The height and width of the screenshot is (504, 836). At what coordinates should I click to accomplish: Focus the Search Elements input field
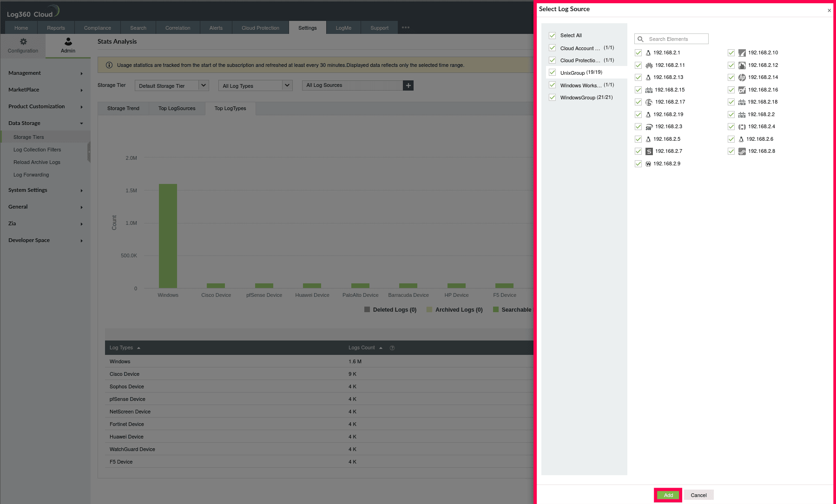[x=671, y=39]
